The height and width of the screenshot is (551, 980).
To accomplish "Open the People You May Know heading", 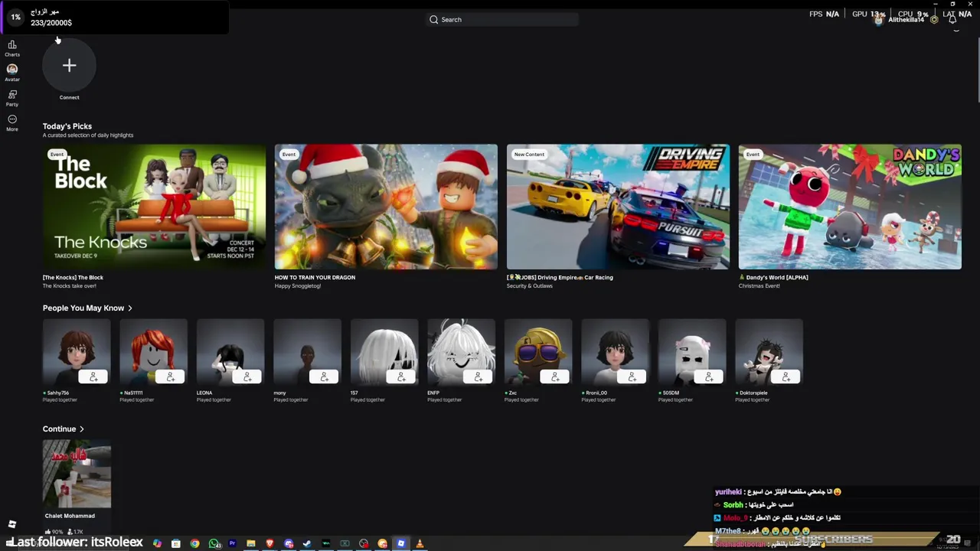I will pyautogui.click(x=83, y=308).
